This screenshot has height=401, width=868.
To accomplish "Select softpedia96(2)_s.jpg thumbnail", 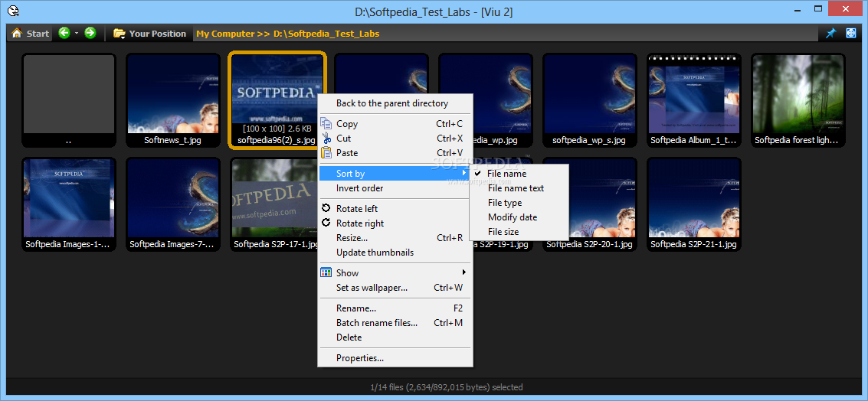I will pos(277,100).
